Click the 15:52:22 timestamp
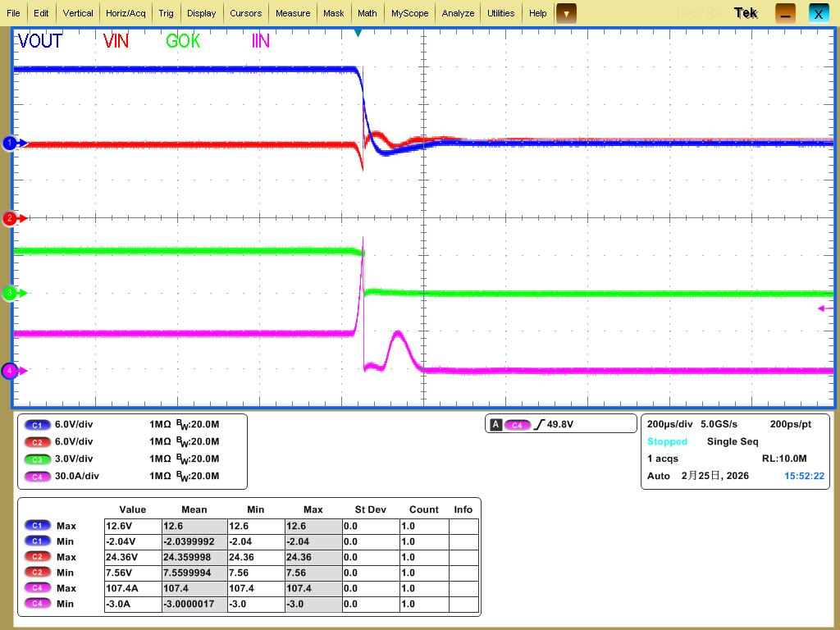Screen dimensions: 840x630 (804, 476)
